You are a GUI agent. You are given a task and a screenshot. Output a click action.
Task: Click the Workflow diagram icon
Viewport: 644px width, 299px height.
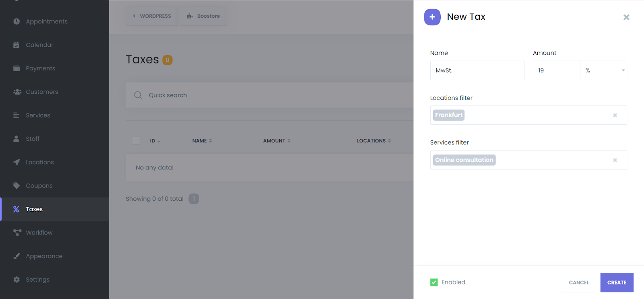click(17, 233)
